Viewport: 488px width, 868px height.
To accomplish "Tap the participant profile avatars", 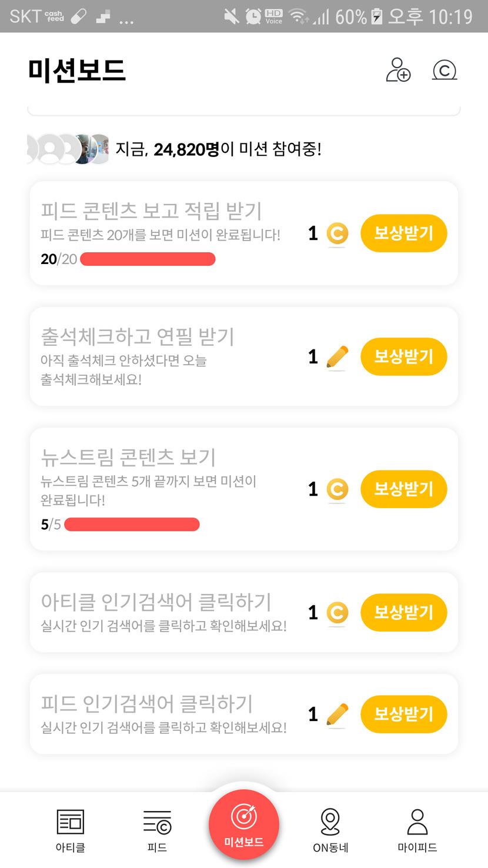I will (x=68, y=149).
